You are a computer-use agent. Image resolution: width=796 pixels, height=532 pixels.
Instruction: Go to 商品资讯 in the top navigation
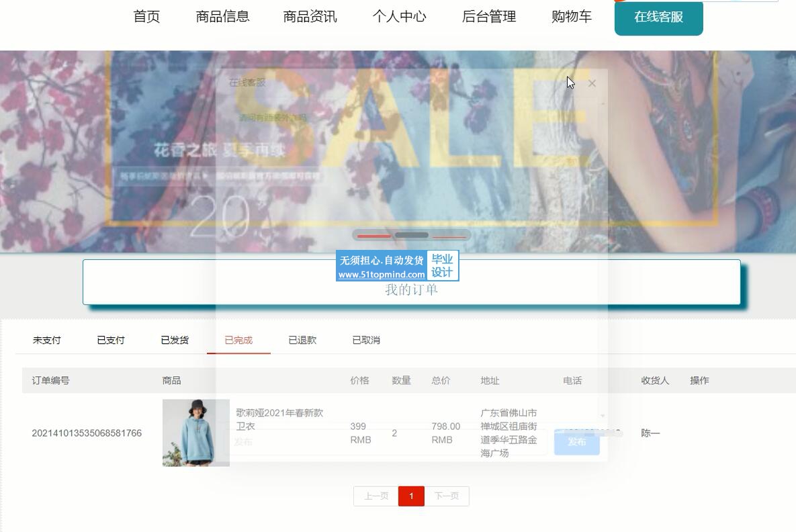(310, 17)
